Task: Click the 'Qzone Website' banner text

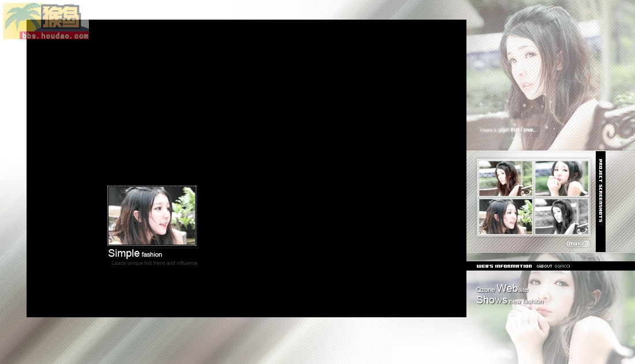Action: coord(502,288)
